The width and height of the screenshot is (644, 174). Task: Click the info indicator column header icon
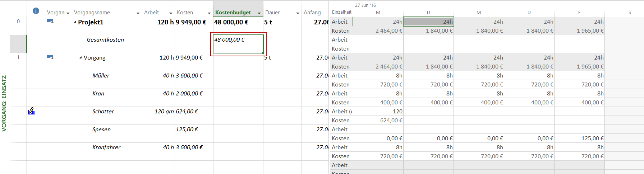point(36,11)
